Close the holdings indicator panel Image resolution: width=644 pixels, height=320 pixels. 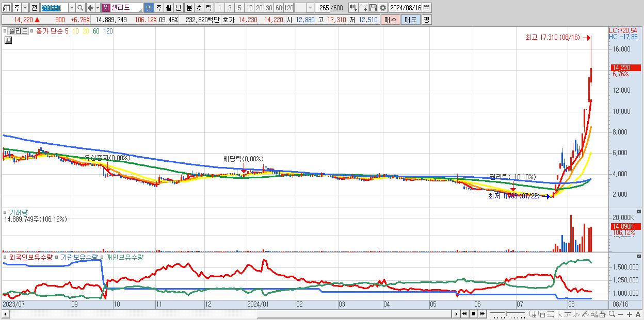[640, 257]
